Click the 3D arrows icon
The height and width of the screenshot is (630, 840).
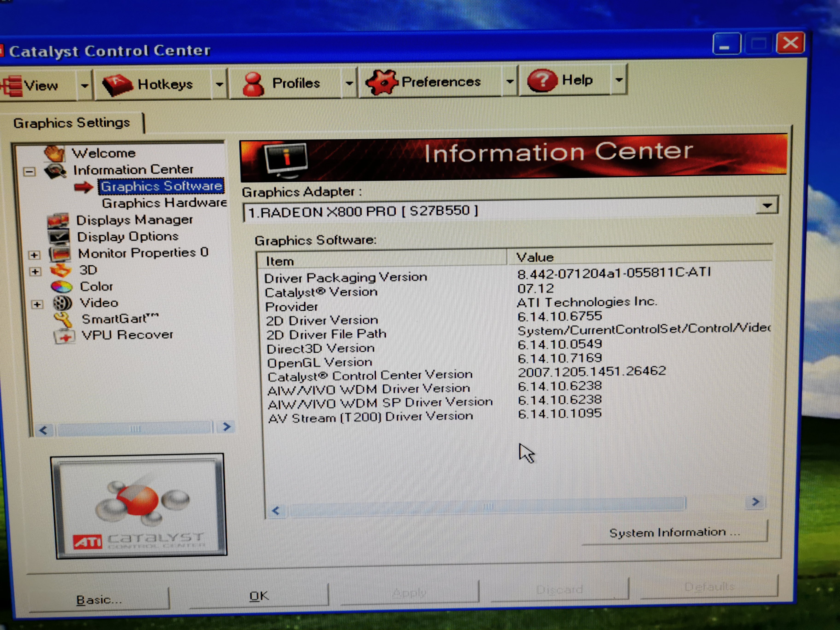(61, 271)
